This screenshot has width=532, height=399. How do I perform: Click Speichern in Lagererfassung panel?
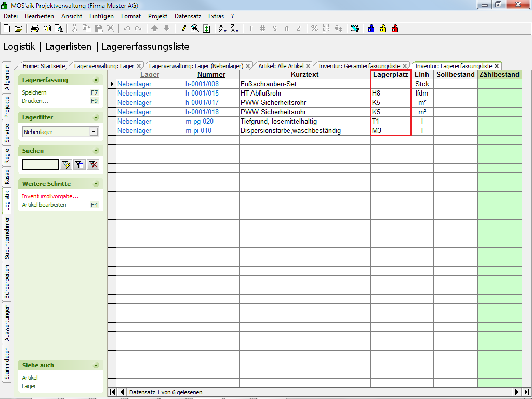pos(34,92)
